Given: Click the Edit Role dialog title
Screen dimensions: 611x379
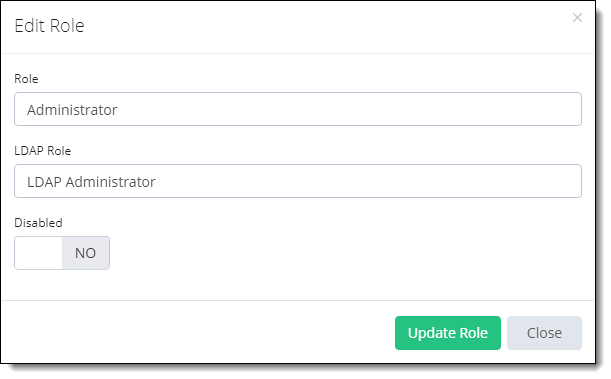Looking at the screenshot, I should click(49, 26).
